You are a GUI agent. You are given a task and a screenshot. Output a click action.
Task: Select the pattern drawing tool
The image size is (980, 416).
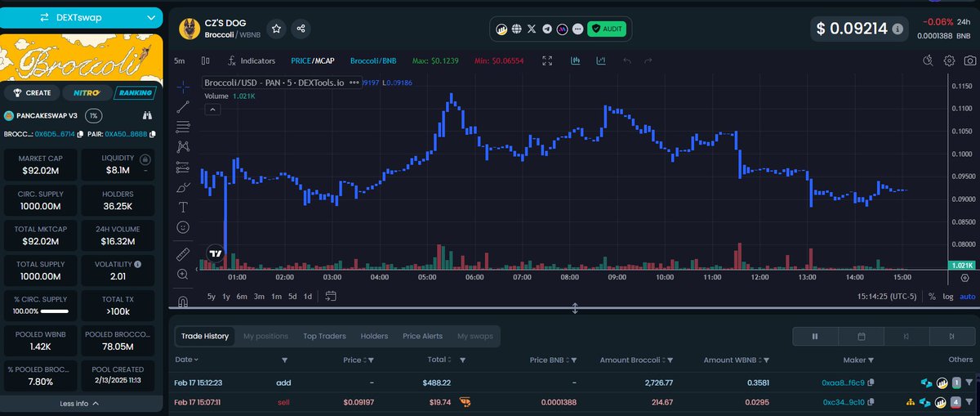tap(183, 147)
